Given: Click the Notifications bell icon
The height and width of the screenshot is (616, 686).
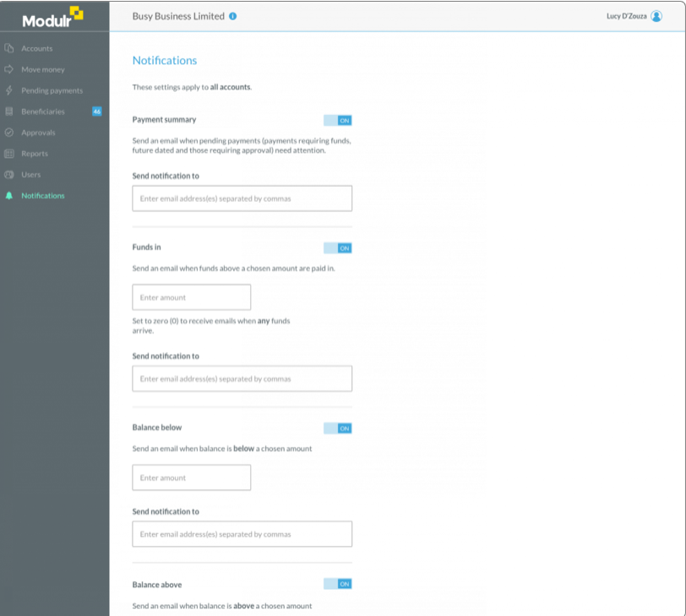Looking at the screenshot, I should click(x=9, y=195).
